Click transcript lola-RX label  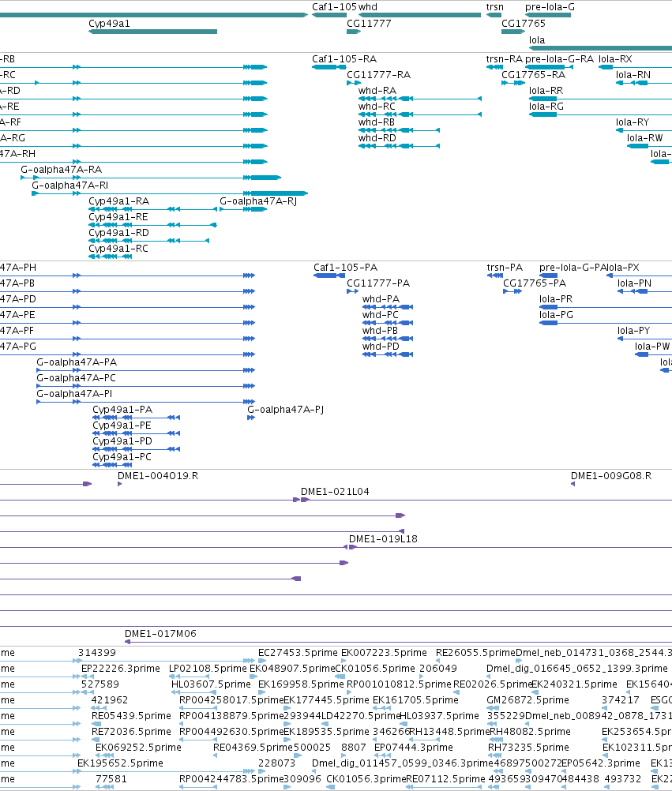click(615, 59)
